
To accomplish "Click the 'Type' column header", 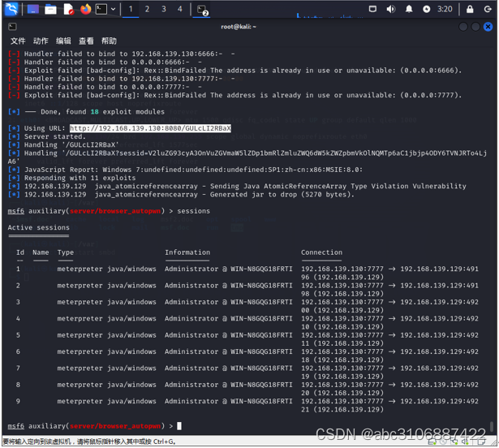I will [x=66, y=252].
